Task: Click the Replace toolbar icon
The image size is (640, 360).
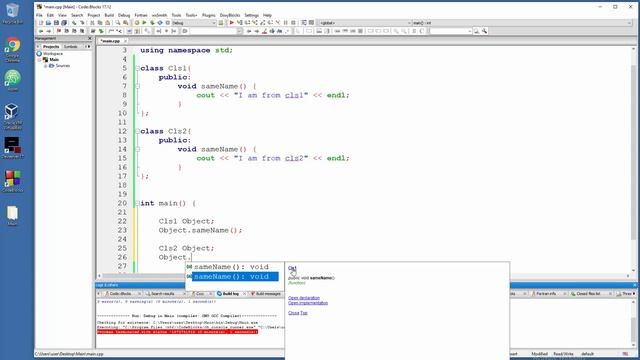Action: coord(125,23)
